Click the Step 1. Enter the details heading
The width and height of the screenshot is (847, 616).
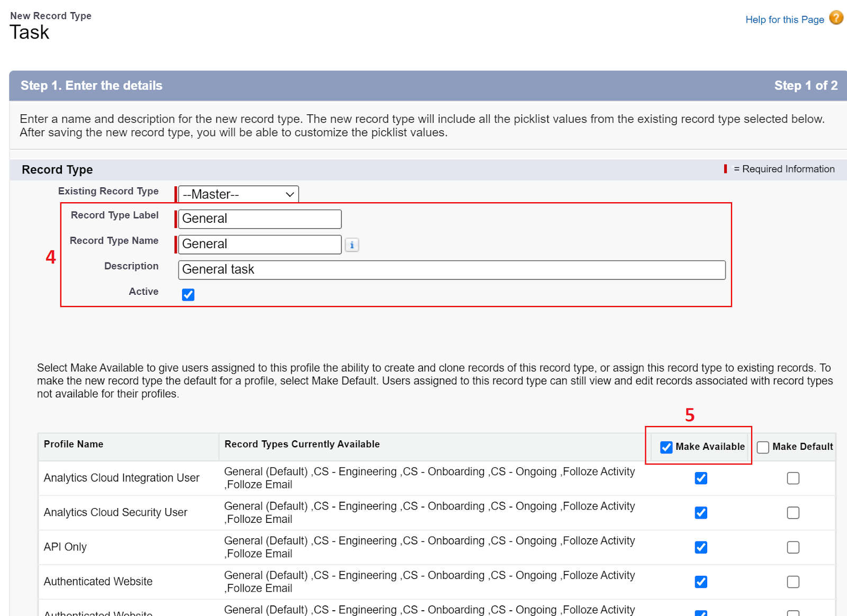(x=92, y=86)
